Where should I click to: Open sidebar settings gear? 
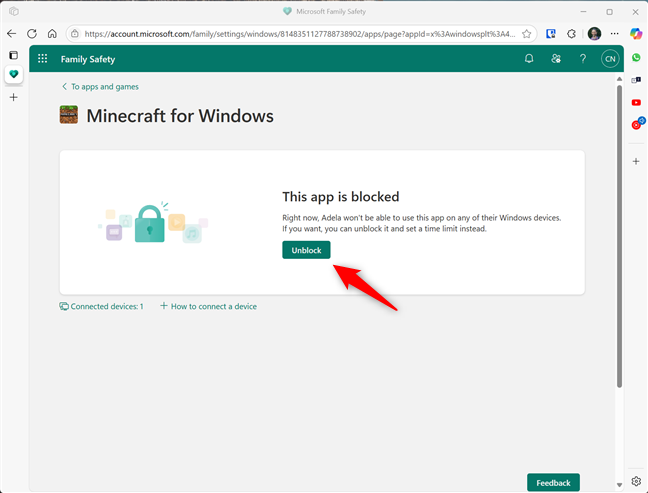coord(636,481)
